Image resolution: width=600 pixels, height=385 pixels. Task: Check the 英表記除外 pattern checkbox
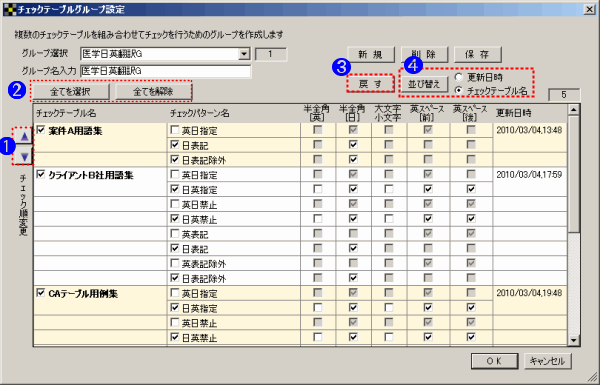point(175,263)
